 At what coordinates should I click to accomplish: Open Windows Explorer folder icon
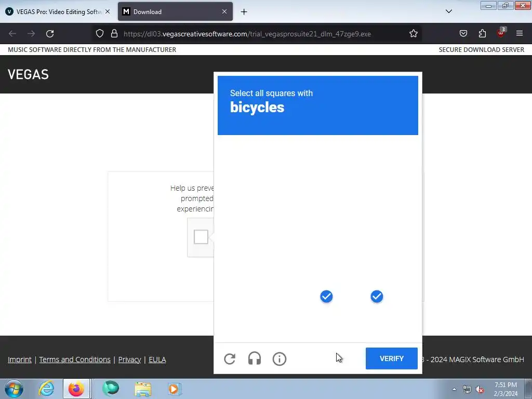click(x=143, y=389)
